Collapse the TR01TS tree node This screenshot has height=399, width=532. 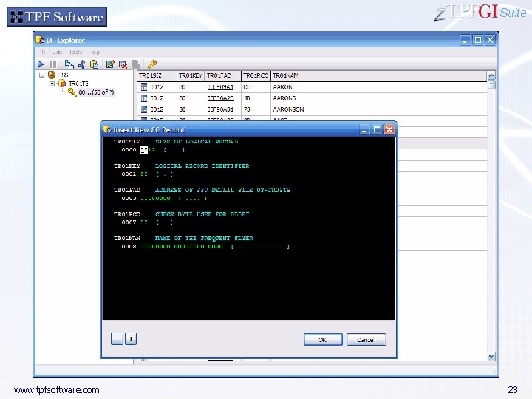(x=52, y=83)
